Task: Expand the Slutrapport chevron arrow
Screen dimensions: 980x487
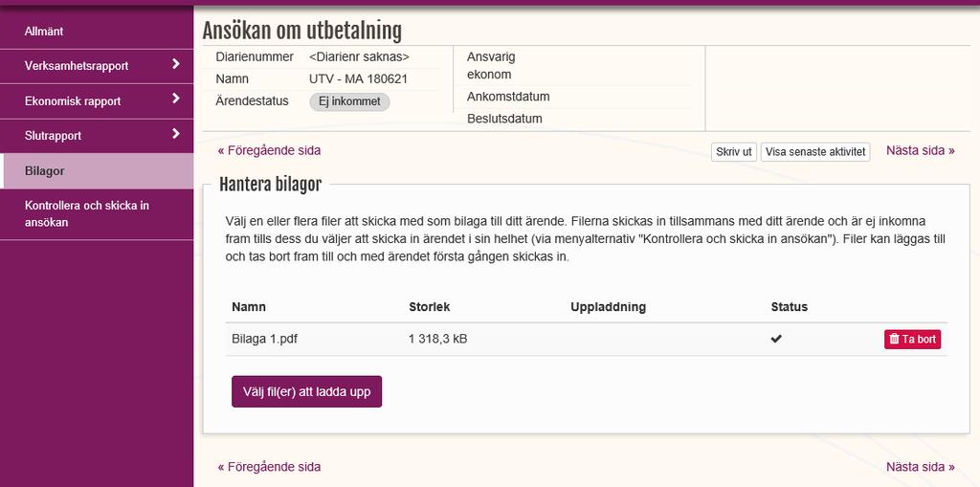Action: click(176, 134)
